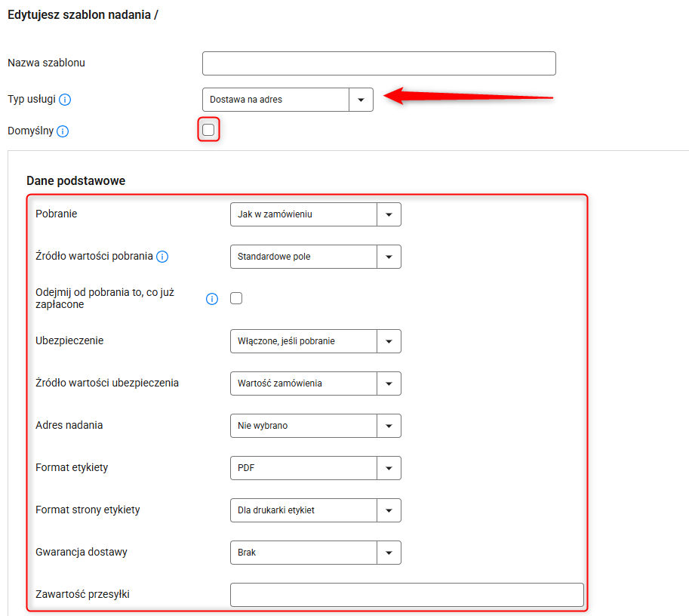Click info icon for Odejmij od pobrania
689x616 pixels.
coord(212,299)
